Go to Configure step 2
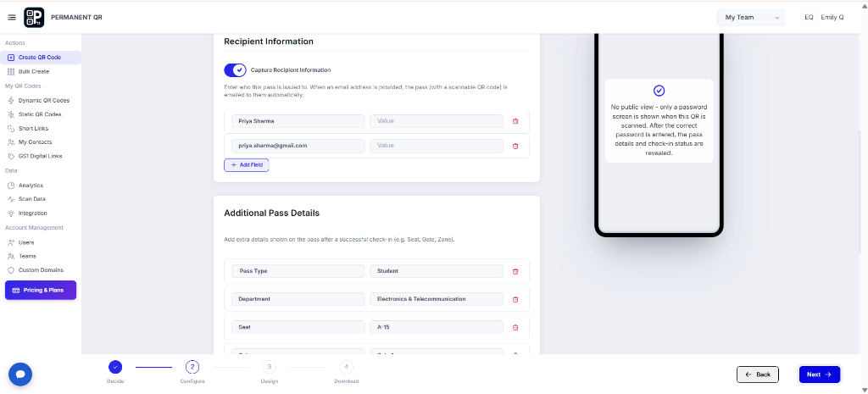 click(x=192, y=367)
